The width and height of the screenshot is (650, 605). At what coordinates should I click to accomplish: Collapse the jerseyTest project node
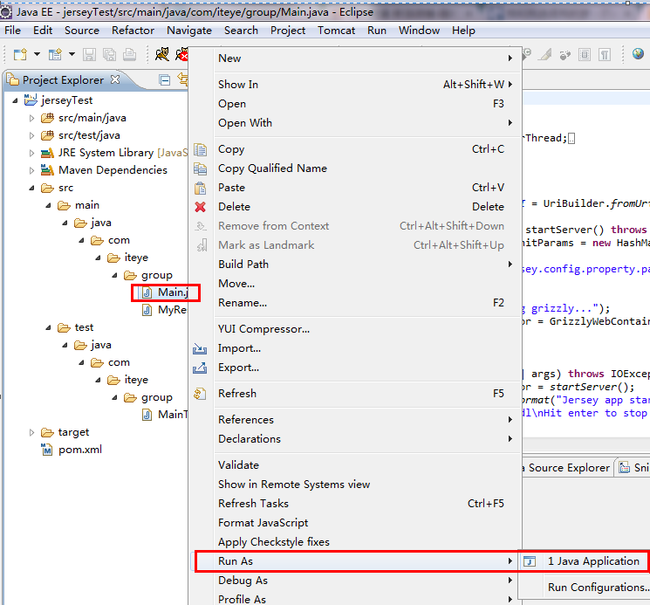click(15, 100)
